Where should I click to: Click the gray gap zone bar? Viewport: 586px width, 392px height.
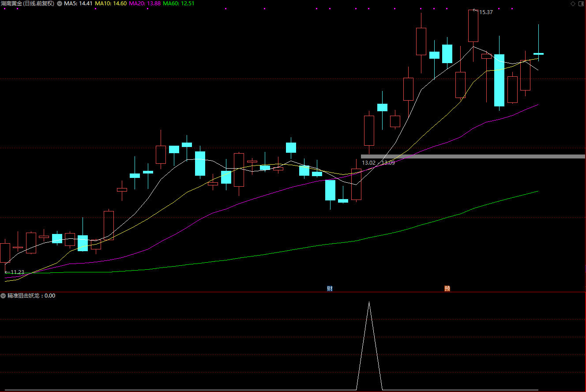tap(473, 156)
